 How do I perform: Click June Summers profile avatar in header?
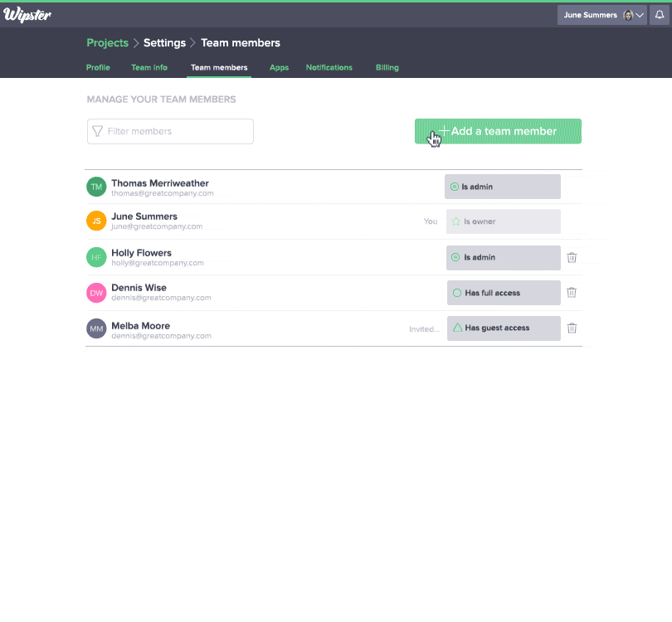628,16
